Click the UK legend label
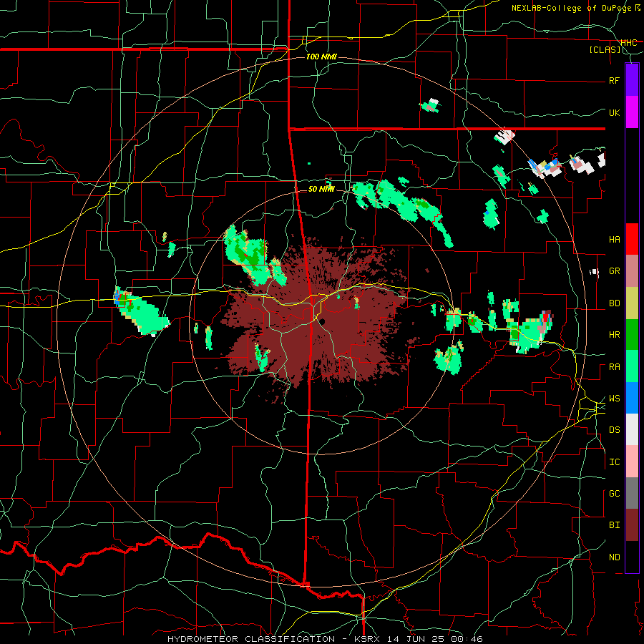Image resolution: width=644 pixels, height=644 pixels. tap(614, 112)
